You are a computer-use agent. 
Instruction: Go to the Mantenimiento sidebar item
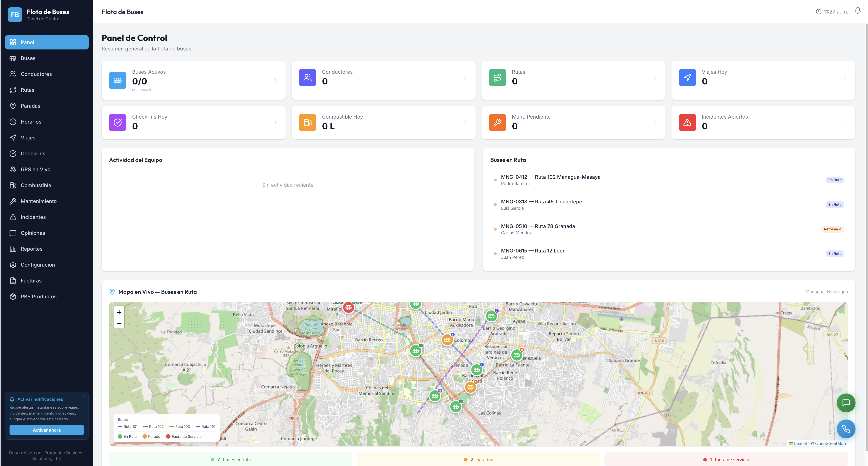pyautogui.click(x=38, y=201)
